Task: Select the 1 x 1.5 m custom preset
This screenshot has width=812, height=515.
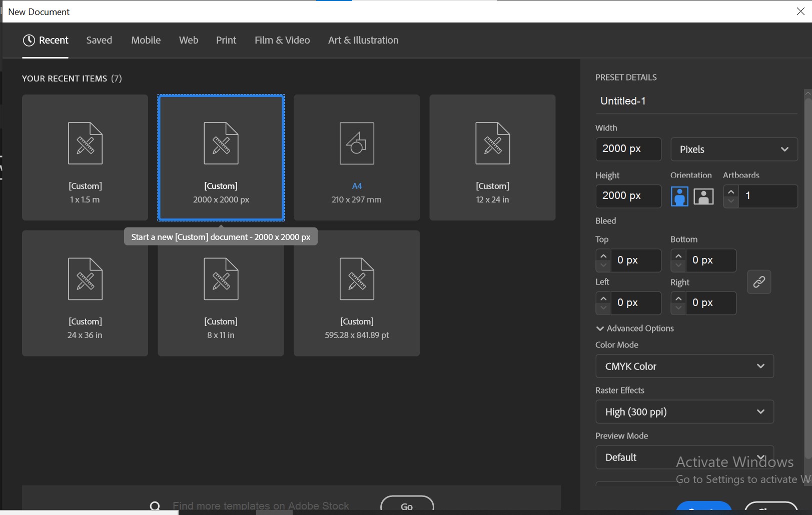Action: click(x=85, y=157)
